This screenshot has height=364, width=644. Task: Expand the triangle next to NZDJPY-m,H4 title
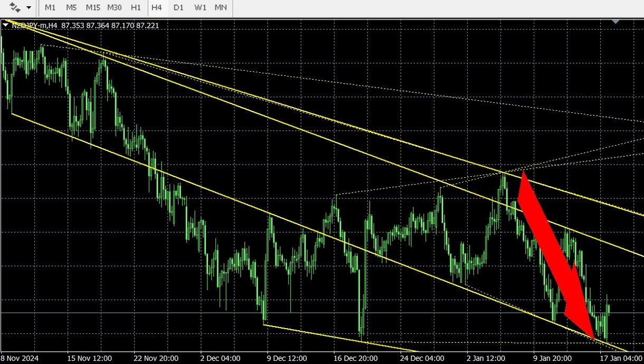[5, 24]
